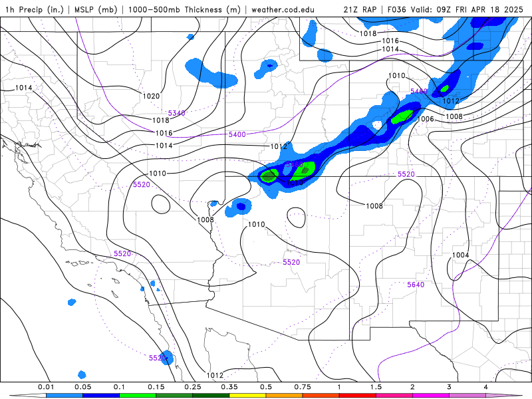Screen dimensions: 532x399
Task: Click the 1006 isobar label
Action: coord(426,119)
